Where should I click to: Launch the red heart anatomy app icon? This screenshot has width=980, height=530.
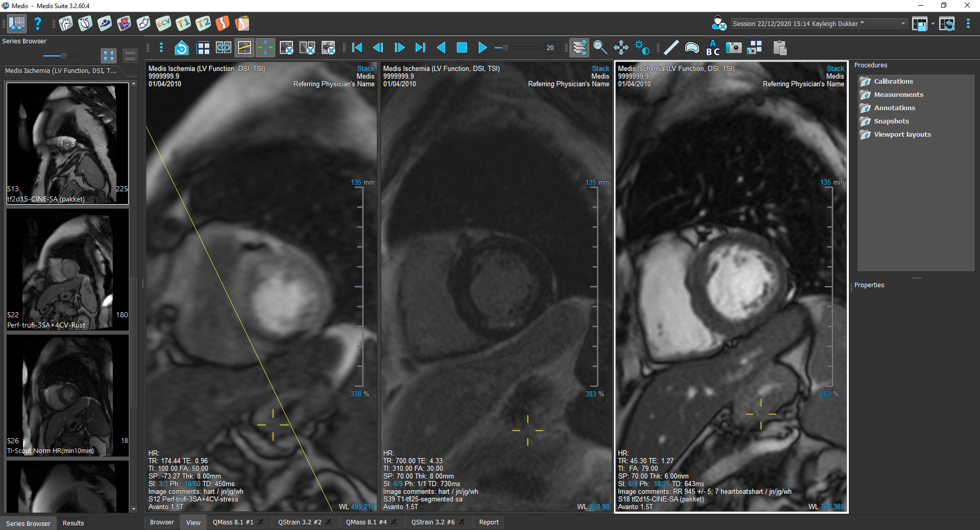[124, 23]
